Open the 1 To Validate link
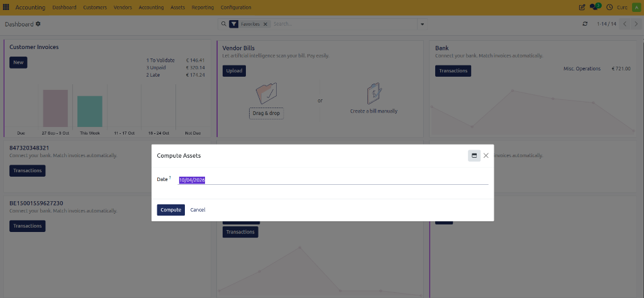The width and height of the screenshot is (644, 298). click(160, 60)
